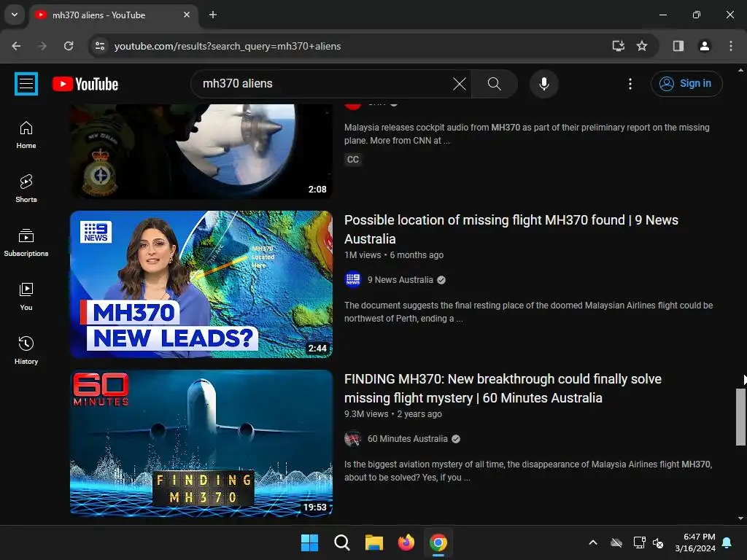Show hidden system tray icons
Image resolution: width=747 pixels, height=560 pixels.
[593, 542]
